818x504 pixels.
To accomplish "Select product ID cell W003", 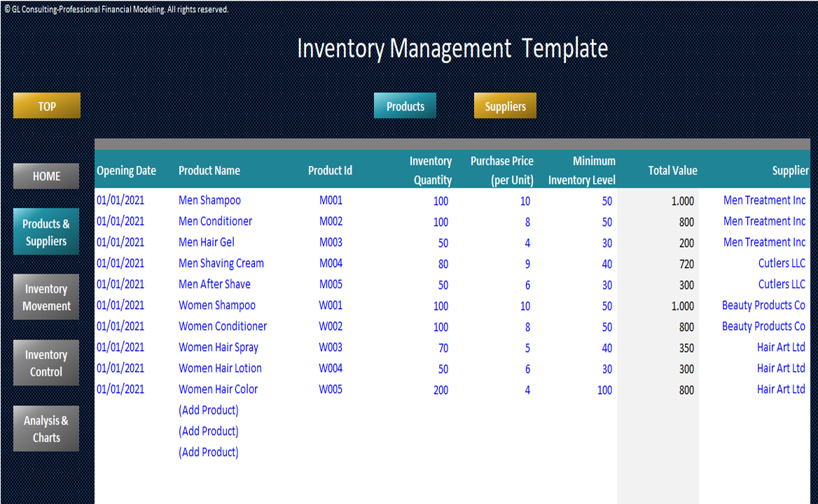I will click(331, 347).
